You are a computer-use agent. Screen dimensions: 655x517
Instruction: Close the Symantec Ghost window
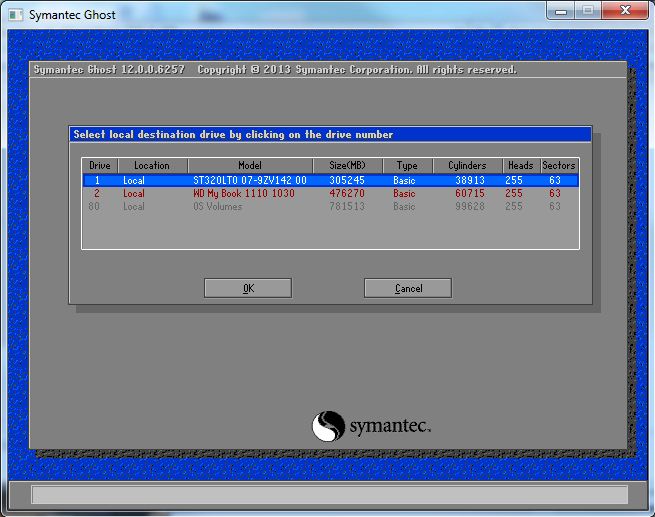(x=625, y=10)
